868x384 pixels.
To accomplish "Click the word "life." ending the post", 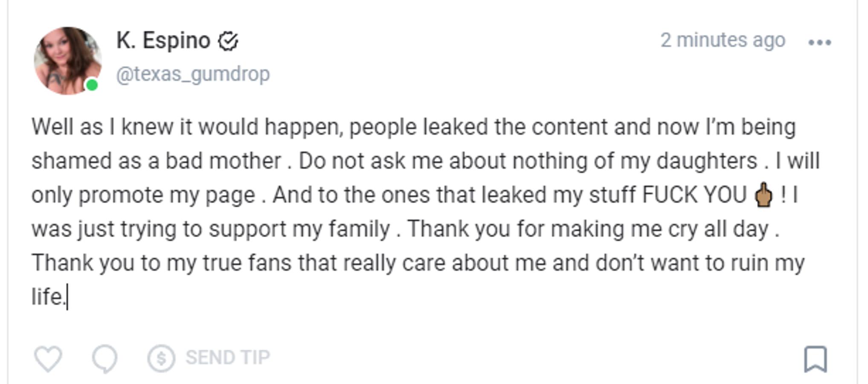I will coord(48,297).
